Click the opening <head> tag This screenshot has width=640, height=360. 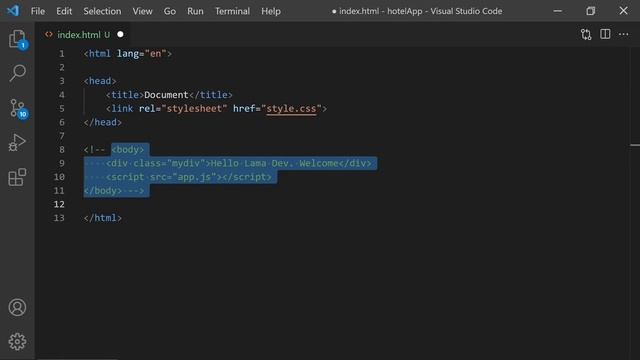[x=100, y=81]
